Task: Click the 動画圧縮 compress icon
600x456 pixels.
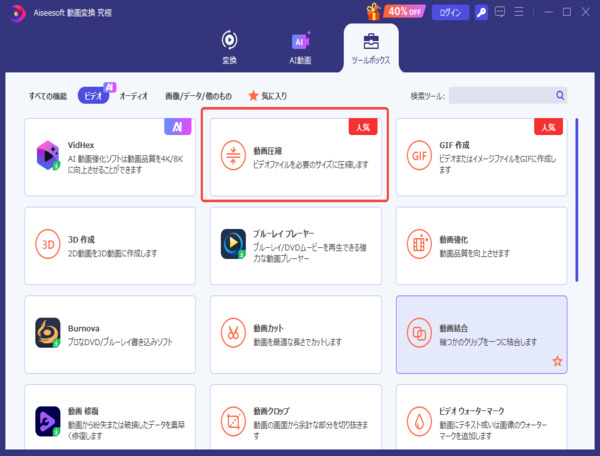Action: coord(233,156)
